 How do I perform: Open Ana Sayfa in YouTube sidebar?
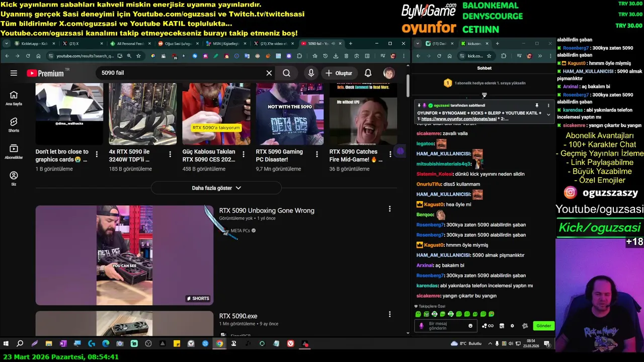coord(14,98)
